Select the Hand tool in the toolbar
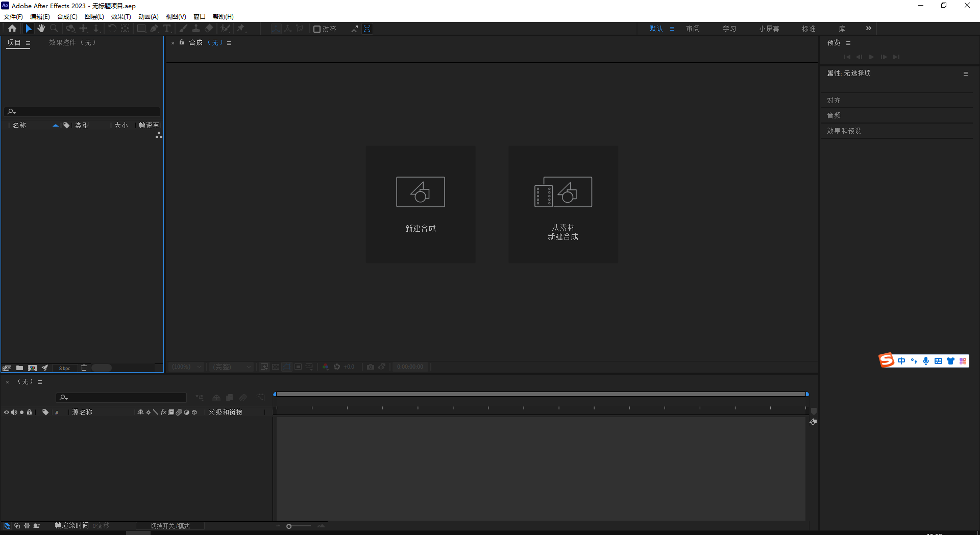980x535 pixels. (x=41, y=29)
